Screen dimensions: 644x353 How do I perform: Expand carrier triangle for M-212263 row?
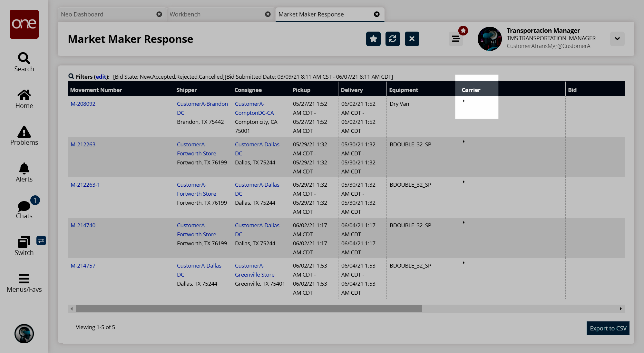coord(463,142)
